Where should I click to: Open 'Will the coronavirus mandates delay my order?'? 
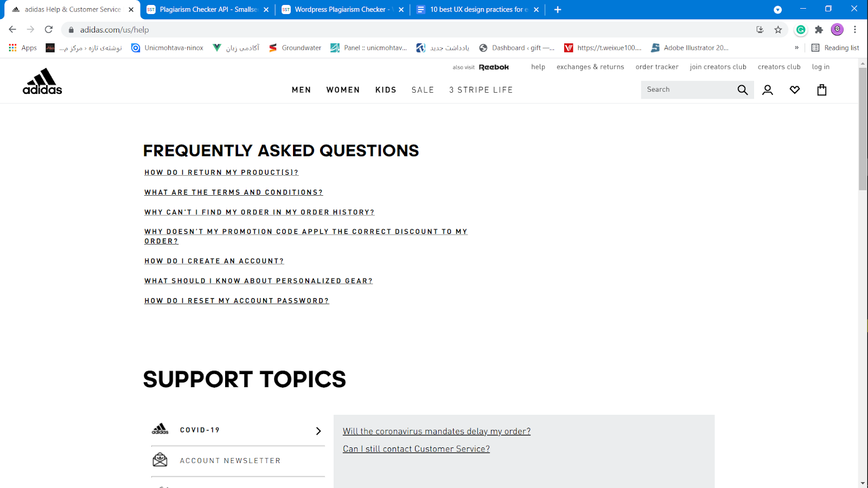pyautogui.click(x=437, y=432)
